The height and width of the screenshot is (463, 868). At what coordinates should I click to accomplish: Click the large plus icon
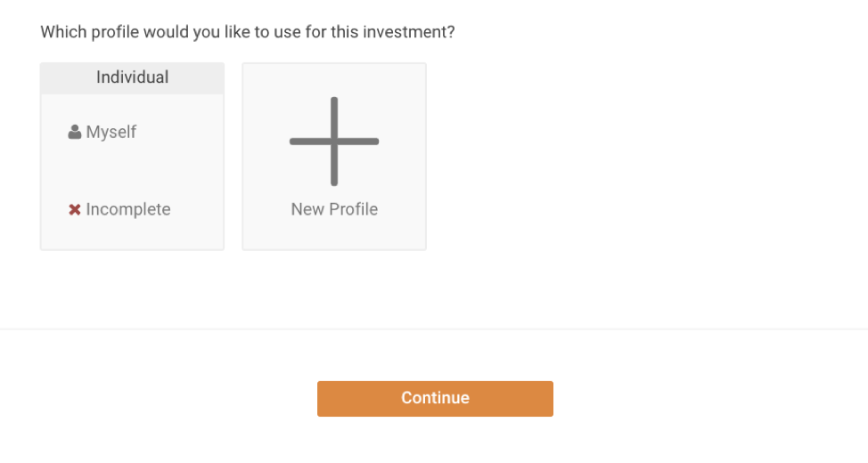(x=334, y=142)
